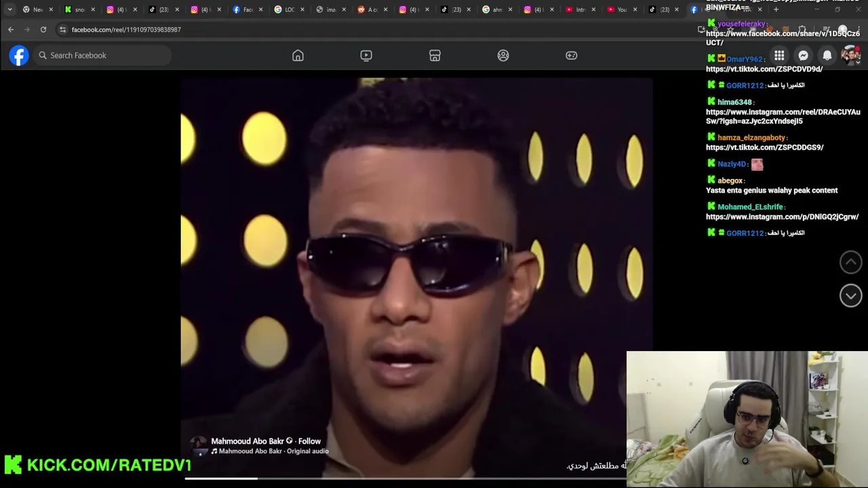Open the Facebook Video section
This screenshot has width=868, height=488.
[366, 56]
